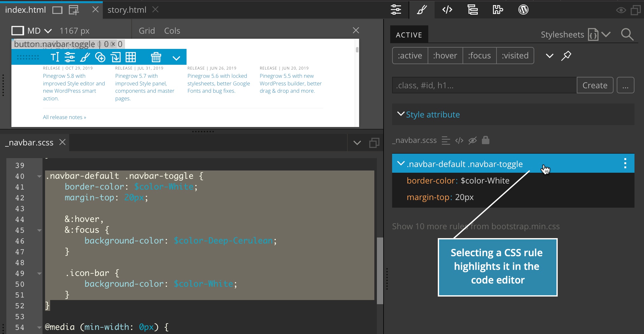Click the add element plus icon in element toolbar
Viewport: 644px width, 334px height.
click(x=100, y=57)
